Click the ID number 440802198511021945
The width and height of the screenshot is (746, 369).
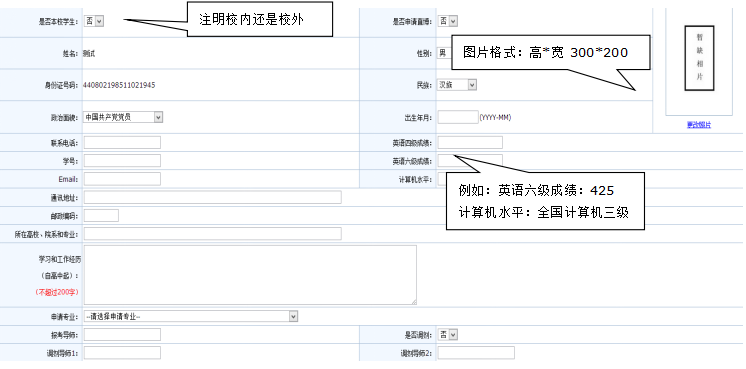119,85
